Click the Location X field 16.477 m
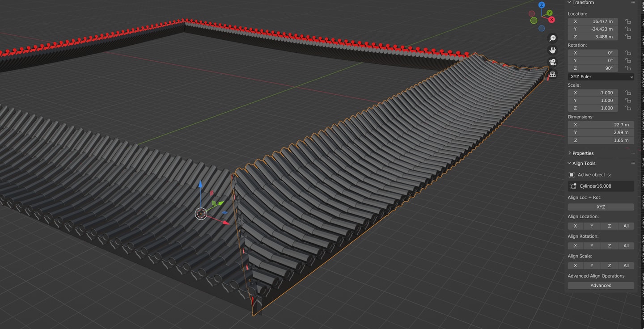644x329 pixels. coord(593,21)
